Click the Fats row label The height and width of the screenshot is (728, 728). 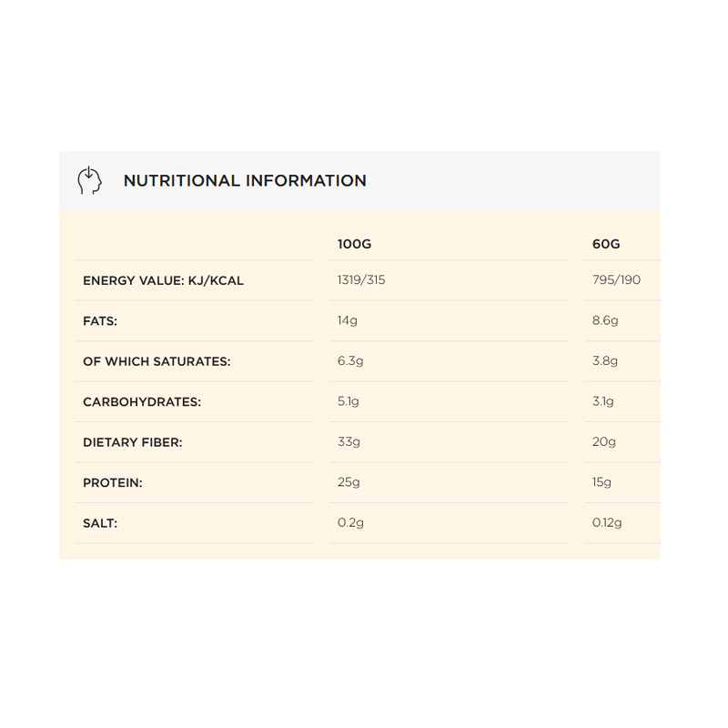click(100, 321)
